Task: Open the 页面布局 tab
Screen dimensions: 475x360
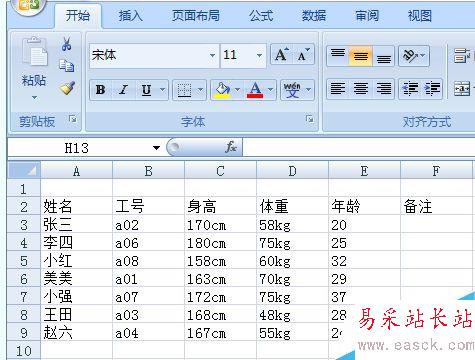Action: click(196, 16)
